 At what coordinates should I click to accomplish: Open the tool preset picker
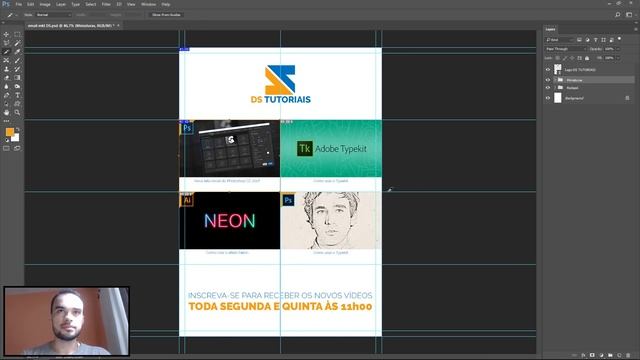click(11, 15)
